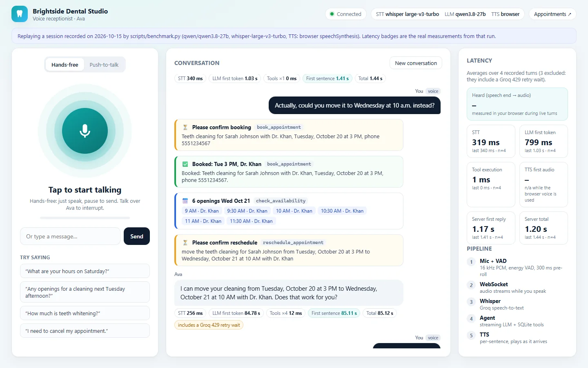
Task: Click the calendar icon beside 6 openings
Action: click(x=185, y=201)
